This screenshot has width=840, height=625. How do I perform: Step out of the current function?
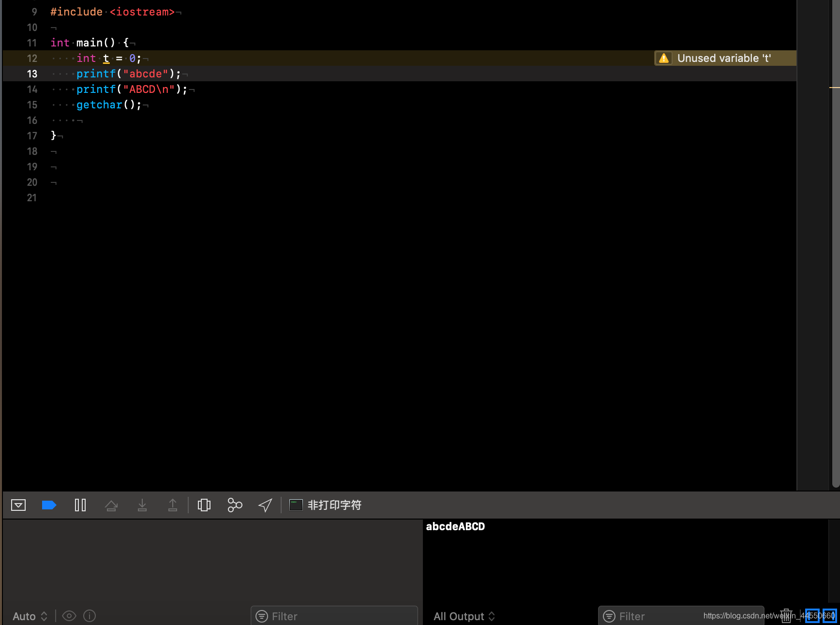(x=173, y=505)
